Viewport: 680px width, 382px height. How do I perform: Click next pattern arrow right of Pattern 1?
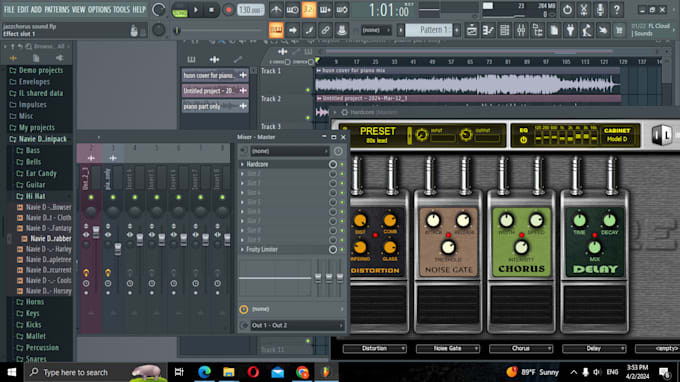456,30
